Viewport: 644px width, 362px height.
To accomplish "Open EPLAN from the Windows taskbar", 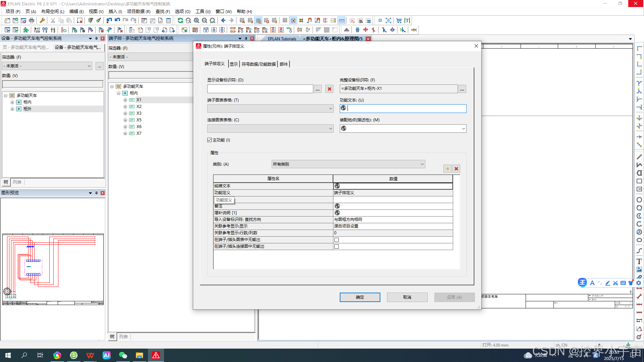I will 156,355.
